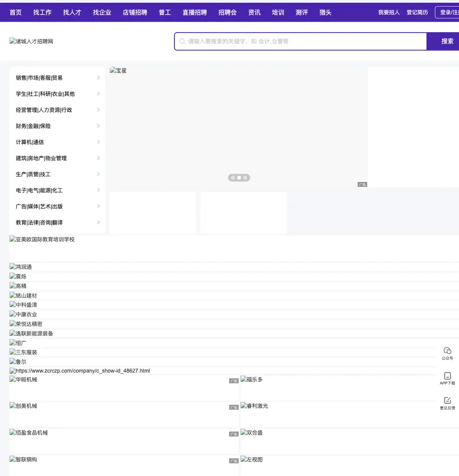Image resolution: width=459 pixels, height=476 pixels.
Task: Expand 计算机|通信 category
Action: click(57, 142)
